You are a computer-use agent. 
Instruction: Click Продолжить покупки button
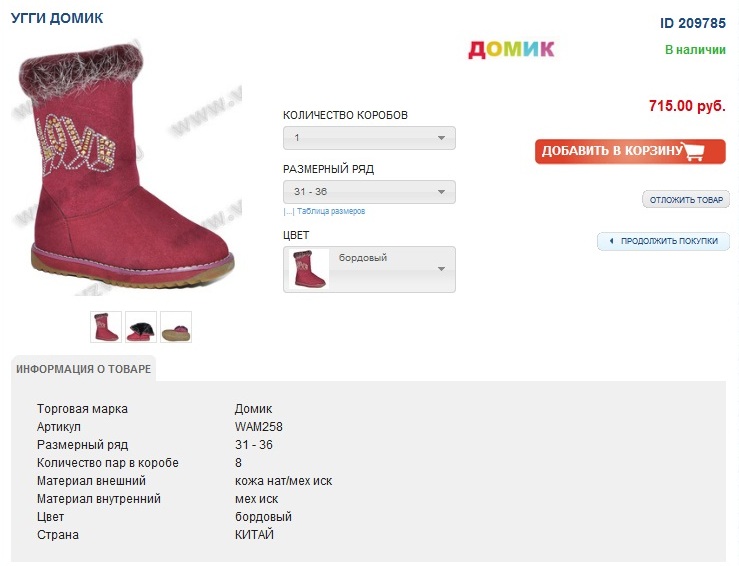click(x=664, y=241)
